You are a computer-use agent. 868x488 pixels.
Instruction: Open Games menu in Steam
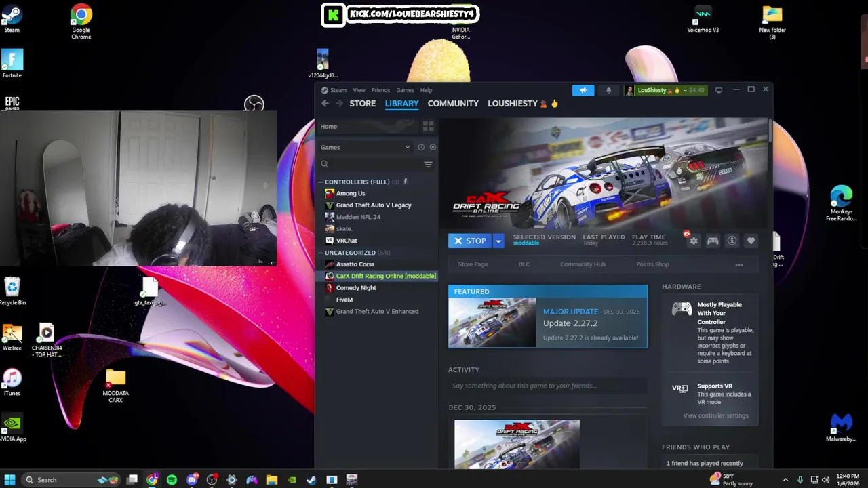(405, 90)
